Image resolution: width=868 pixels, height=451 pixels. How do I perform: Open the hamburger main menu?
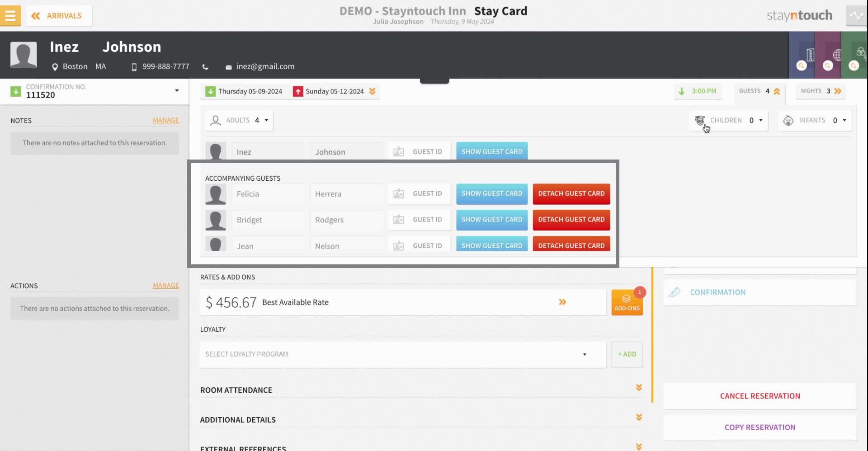[x=10, y=16]
